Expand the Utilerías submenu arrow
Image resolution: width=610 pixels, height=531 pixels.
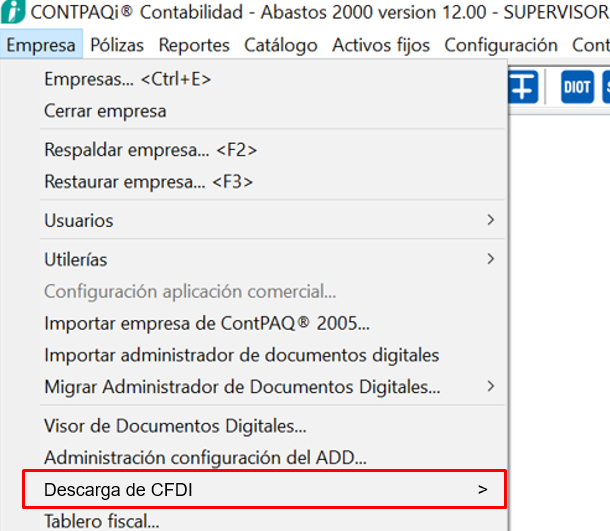[x=490, y=259]
